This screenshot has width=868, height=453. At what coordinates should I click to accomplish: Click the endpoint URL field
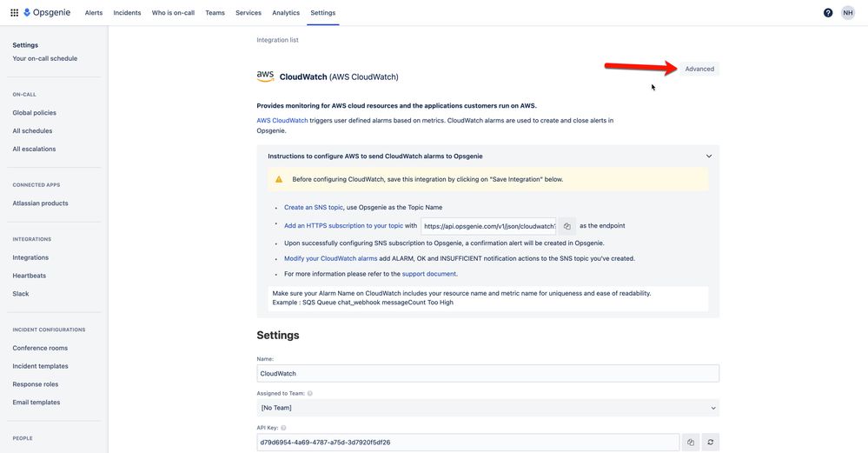pos(488,226)
